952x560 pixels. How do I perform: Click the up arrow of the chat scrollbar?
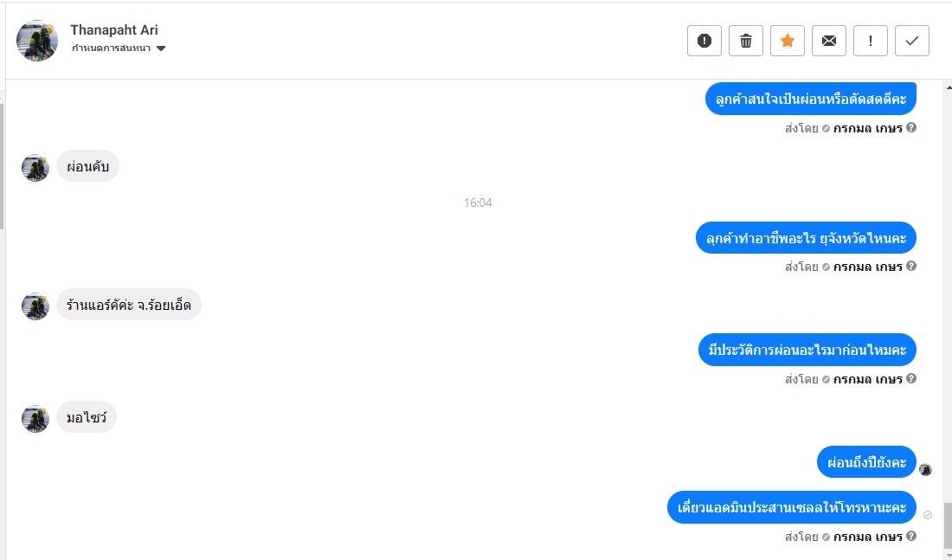click(x=949, y=88)
